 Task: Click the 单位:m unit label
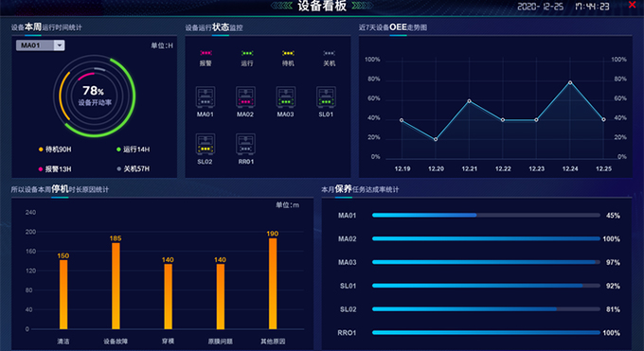point(287,205)
